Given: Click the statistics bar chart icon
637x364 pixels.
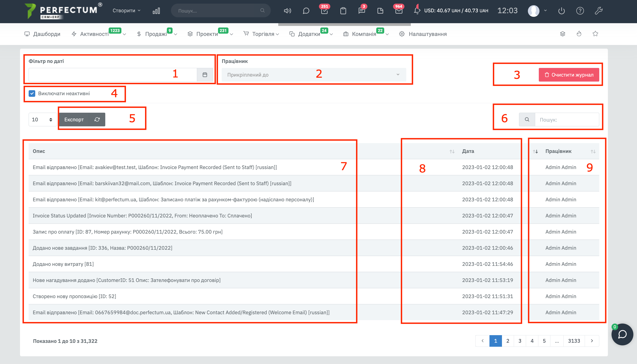Looking at the screenshot, I should (156, 11).
